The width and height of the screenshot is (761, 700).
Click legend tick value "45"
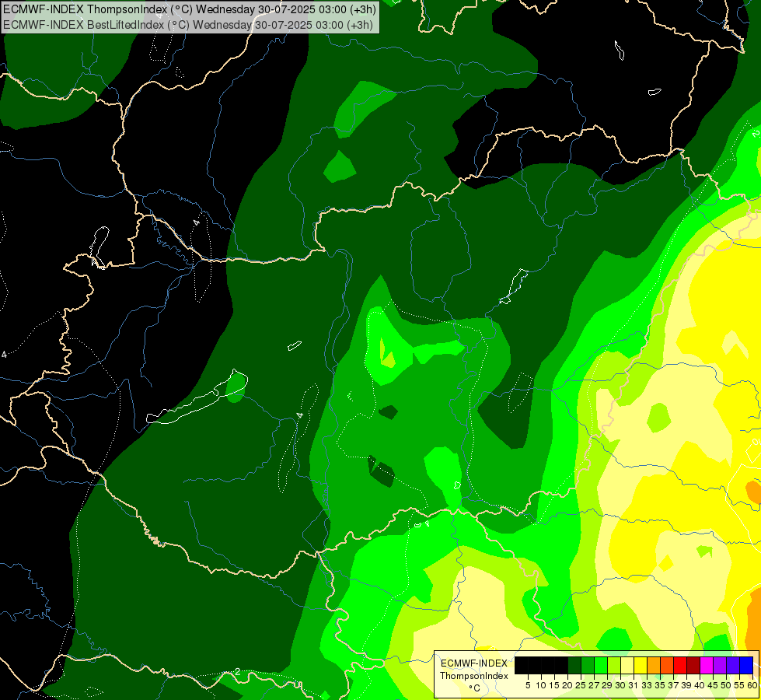(x=713, y=685)
